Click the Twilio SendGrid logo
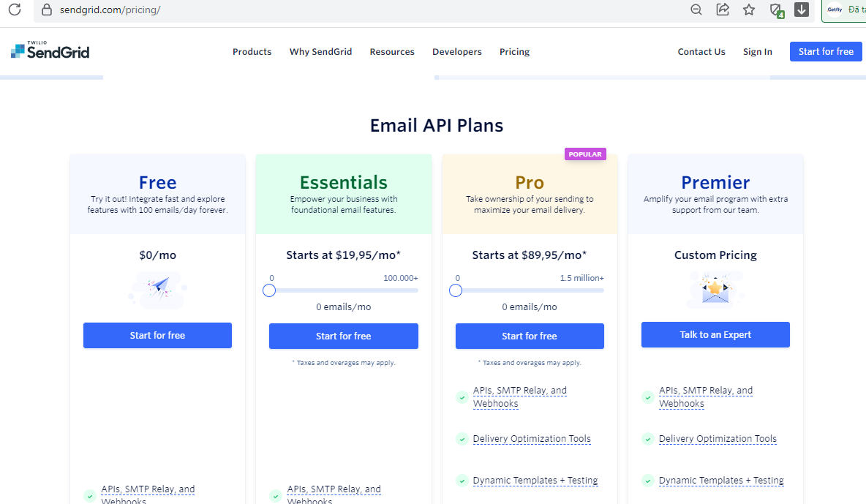The width and height of the screenshot is (866, 504). 50,50
